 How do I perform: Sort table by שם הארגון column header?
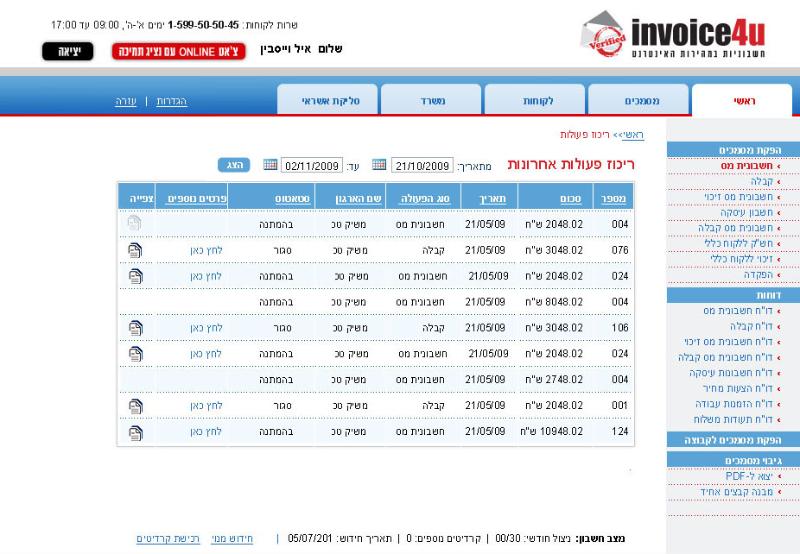pos(358,198)
